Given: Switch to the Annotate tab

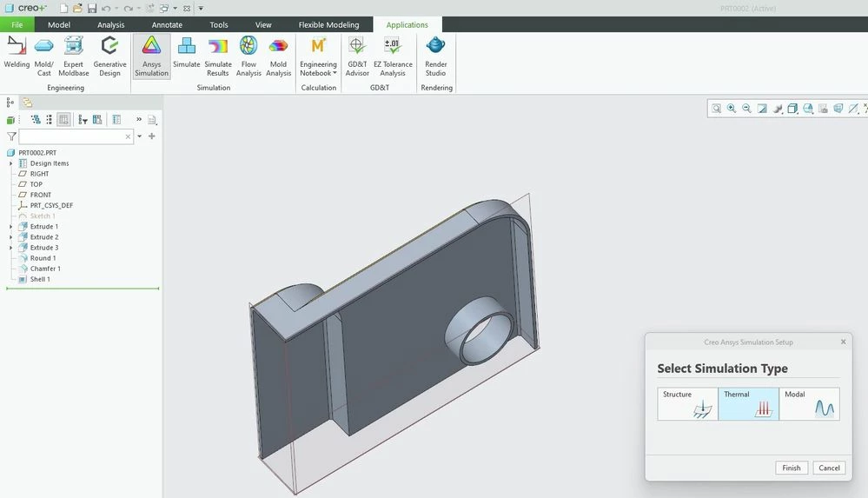Looking at the screenshot, I should [167, 24].
